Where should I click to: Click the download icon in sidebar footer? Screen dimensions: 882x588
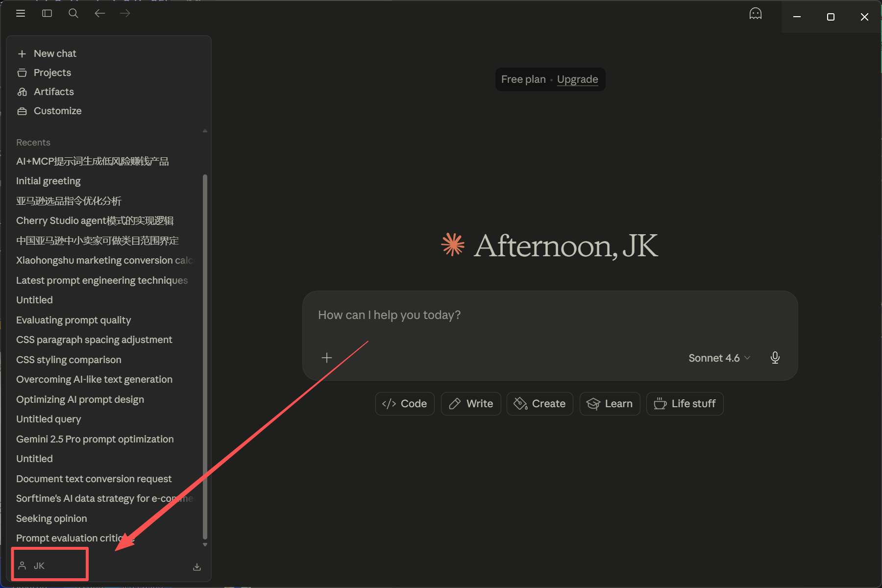[197, 567]
